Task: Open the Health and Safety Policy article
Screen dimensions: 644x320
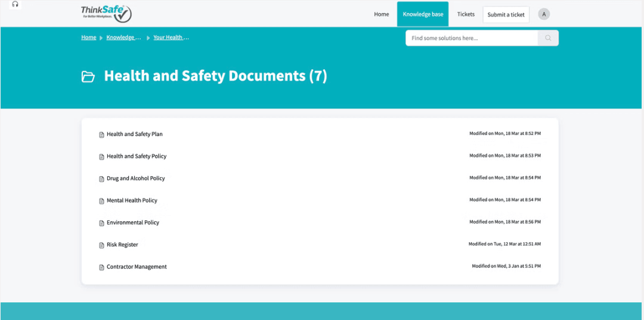Action: tap(137, 156)
